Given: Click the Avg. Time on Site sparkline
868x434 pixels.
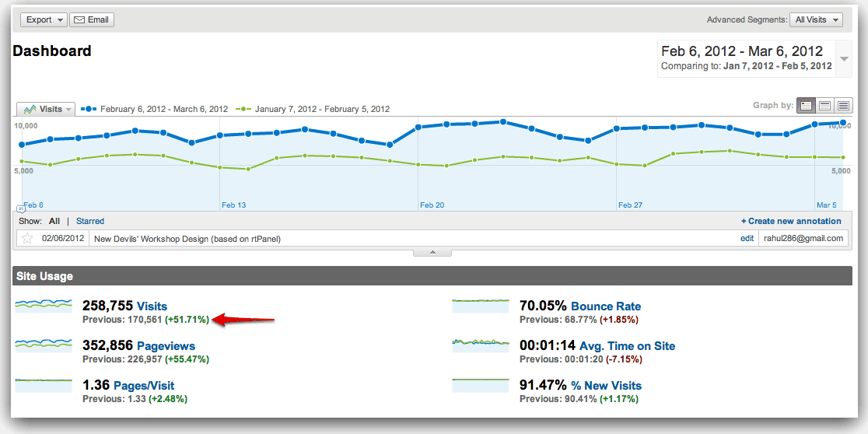Looking at the screenshot, I should click(x=480, y=344).
